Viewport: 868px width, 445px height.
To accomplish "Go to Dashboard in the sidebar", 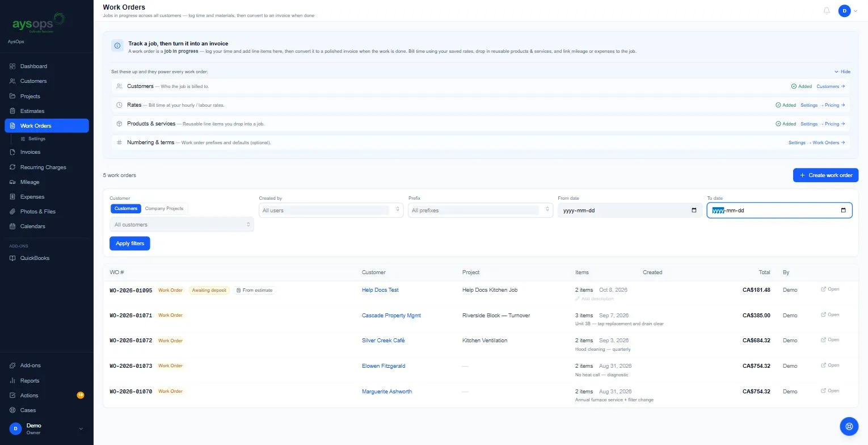I will tap(47, 66).
